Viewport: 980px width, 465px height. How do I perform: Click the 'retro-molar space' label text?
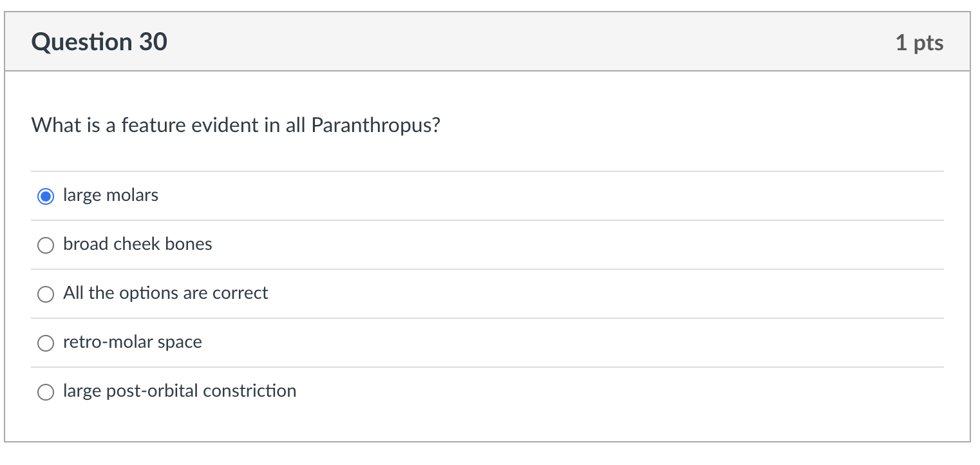click(x=133, y=343)
